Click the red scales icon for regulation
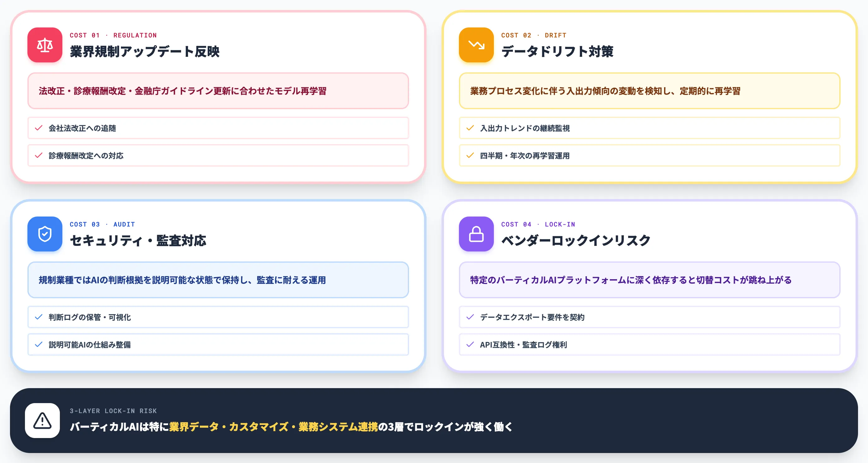This screenshot has width=868, height=463. point(45,45)
